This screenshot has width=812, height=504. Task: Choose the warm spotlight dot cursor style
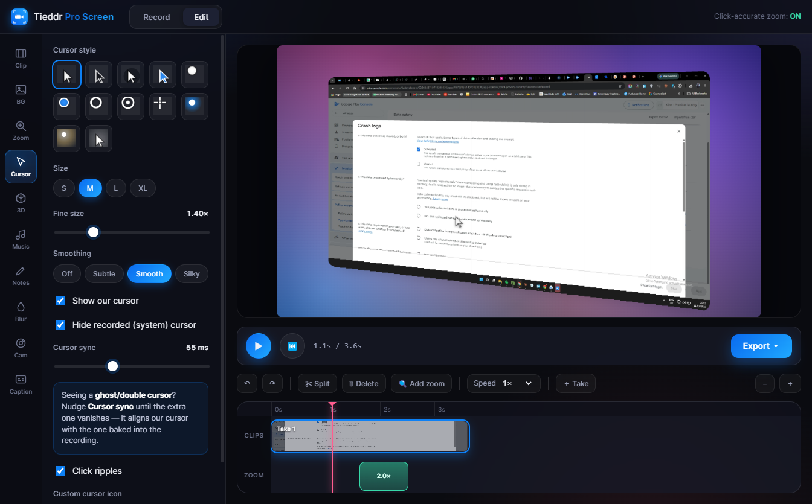click(x=66, y=138)
